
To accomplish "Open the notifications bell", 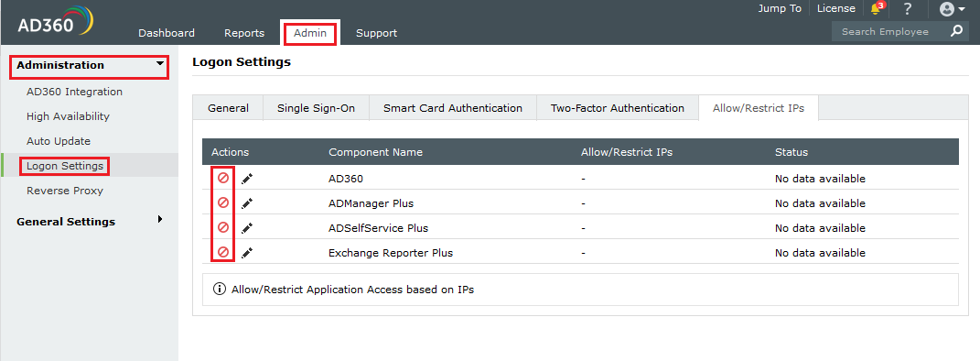I will pos(877,9).
